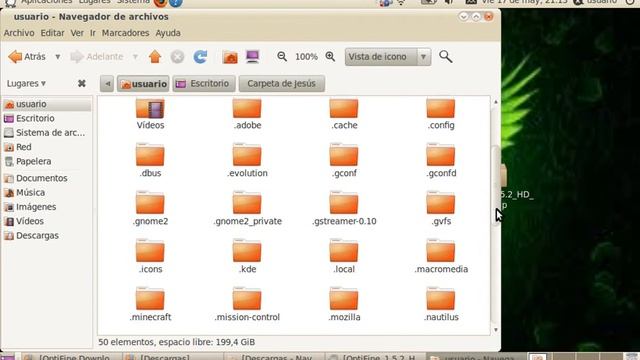Click the stop loading icon

point(177,57)
